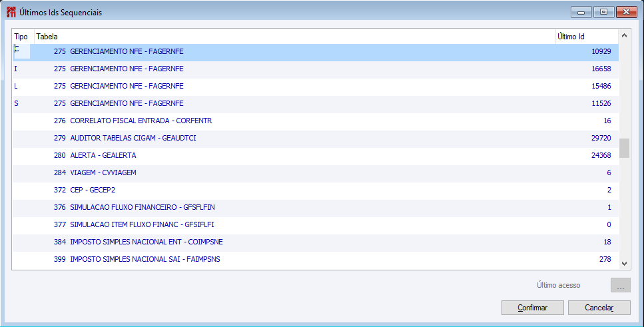This screenshot has width=644, height=327.
Task: Click the Tipo cell of highlighted row
Action: [x=22, y=51]
